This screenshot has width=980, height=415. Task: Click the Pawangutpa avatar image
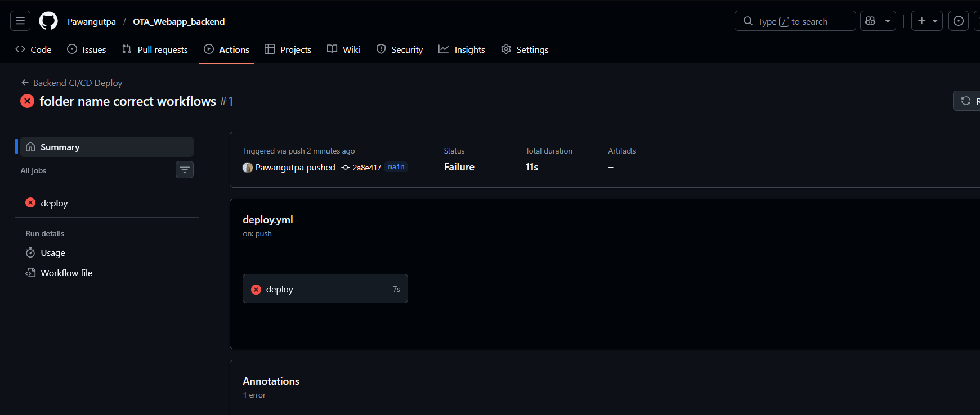click(x=248, y=168)
